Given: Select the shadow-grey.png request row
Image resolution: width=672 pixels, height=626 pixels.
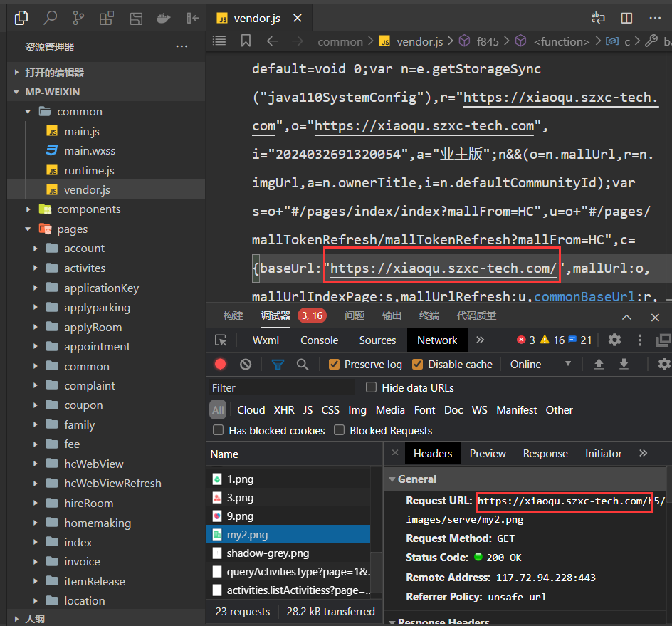Looking at the screenshot, I should pyautogui.click(x=288, y=553).
